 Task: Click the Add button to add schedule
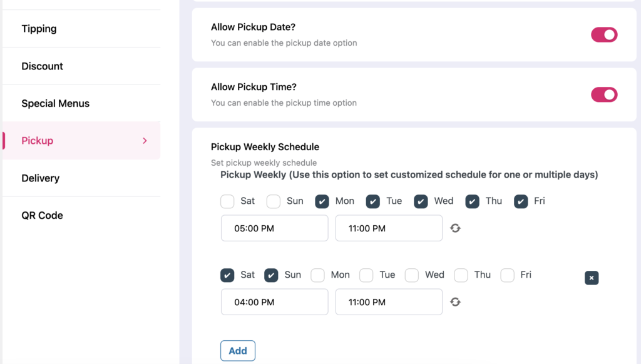coord(238,351)
